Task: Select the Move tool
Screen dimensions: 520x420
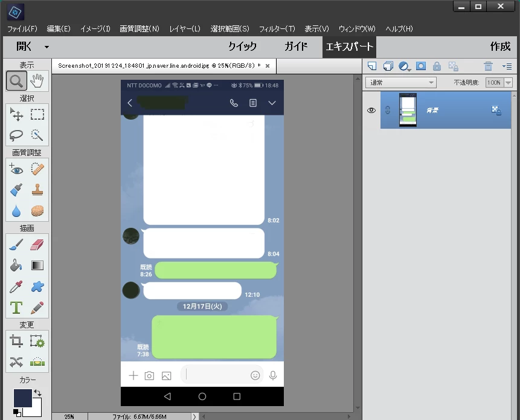Action: [16, 114]
